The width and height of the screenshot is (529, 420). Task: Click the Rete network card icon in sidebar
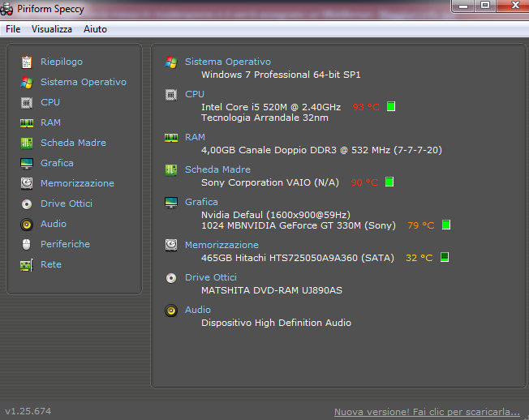[27, 265]
